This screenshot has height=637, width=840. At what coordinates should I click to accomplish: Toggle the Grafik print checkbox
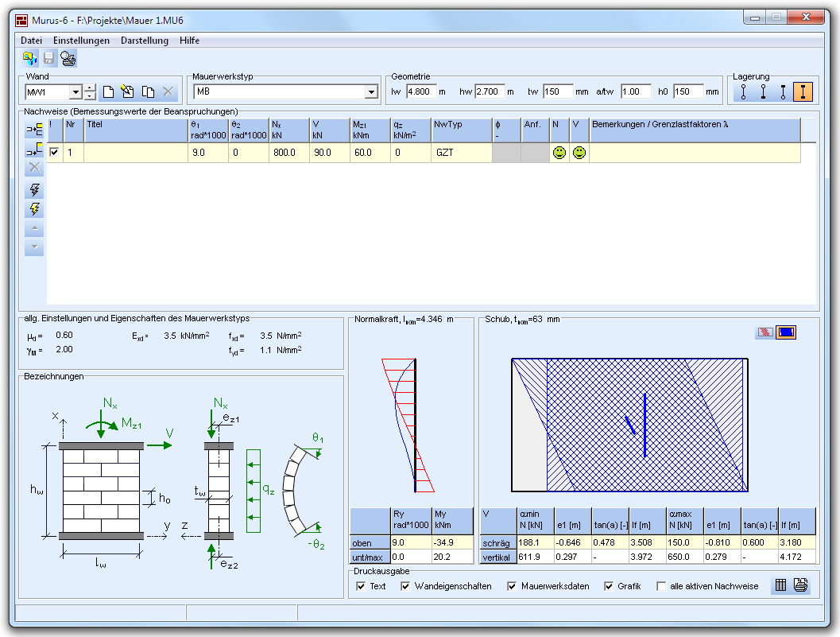610,587
